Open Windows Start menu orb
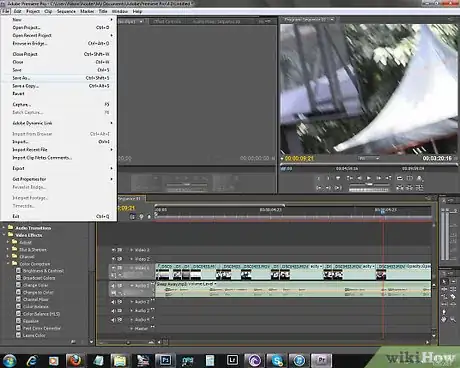This screenshot has height=368, width=460. pyautogui.click(x=9, y=360)
